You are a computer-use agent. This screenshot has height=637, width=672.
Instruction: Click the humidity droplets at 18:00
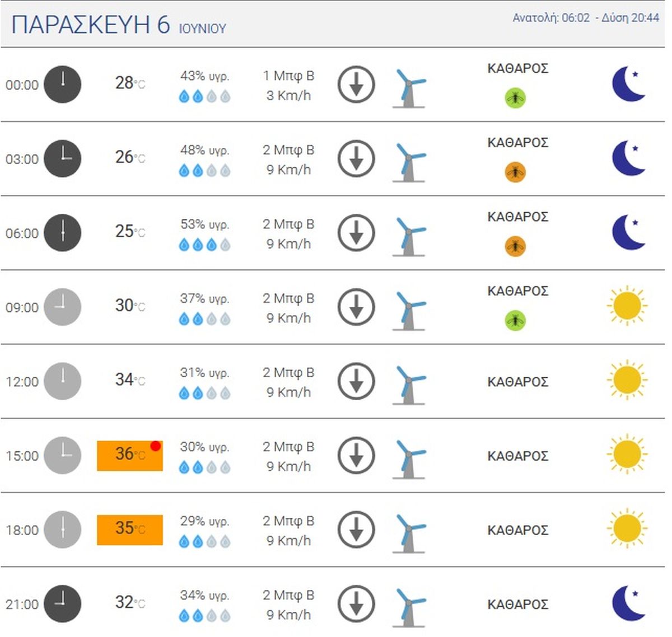tap(204, 541)
